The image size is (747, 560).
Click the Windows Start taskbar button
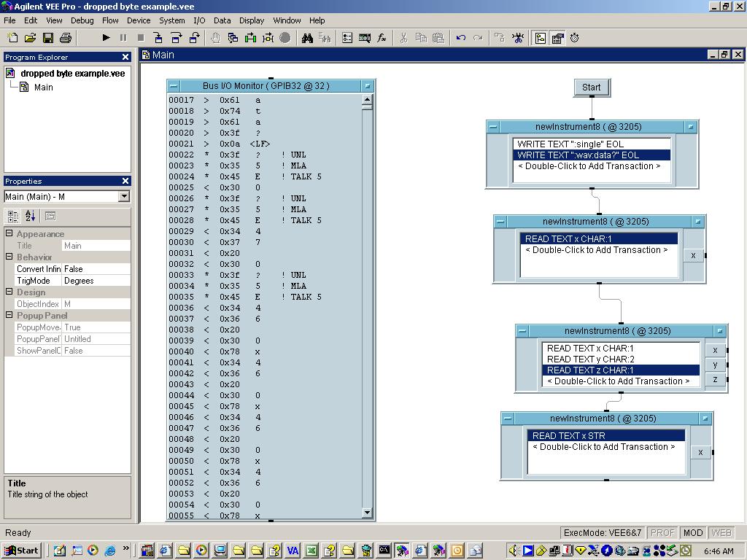(21, 551)
